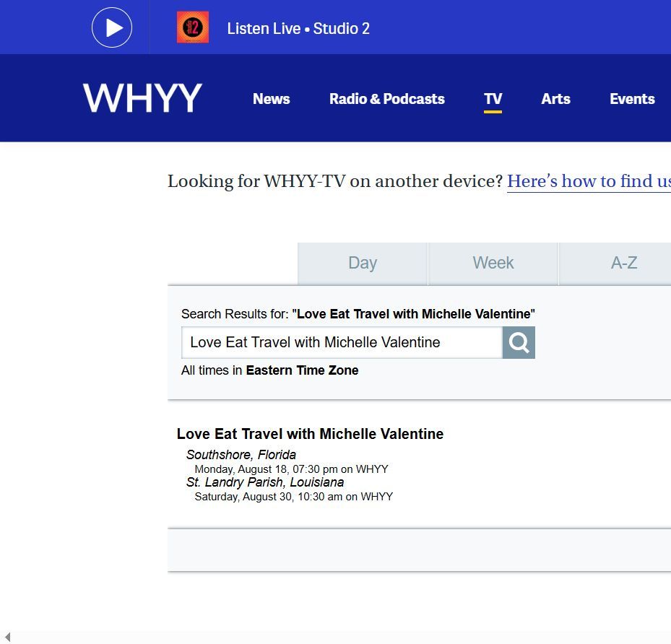This screenshot has width=671, height=644.
Task: Click the Studio 2 station logo
Action: coord(193,27)
